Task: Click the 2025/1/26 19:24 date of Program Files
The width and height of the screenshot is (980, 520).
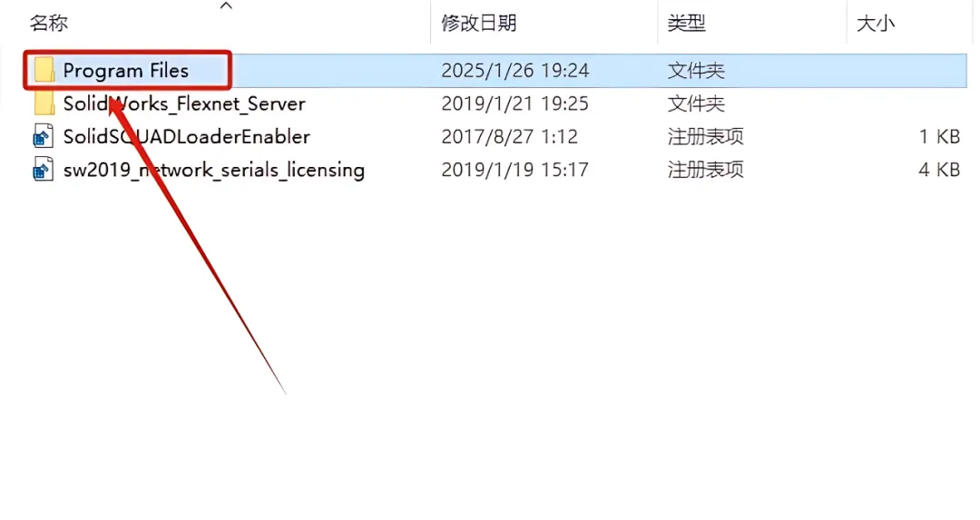Action: [x=515, y=70]
